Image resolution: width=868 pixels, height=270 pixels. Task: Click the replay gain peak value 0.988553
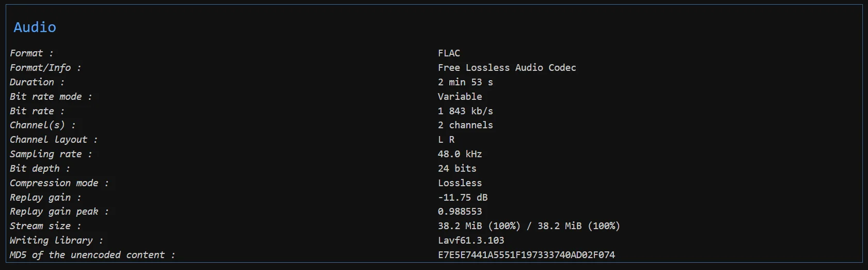pos(460,212)
